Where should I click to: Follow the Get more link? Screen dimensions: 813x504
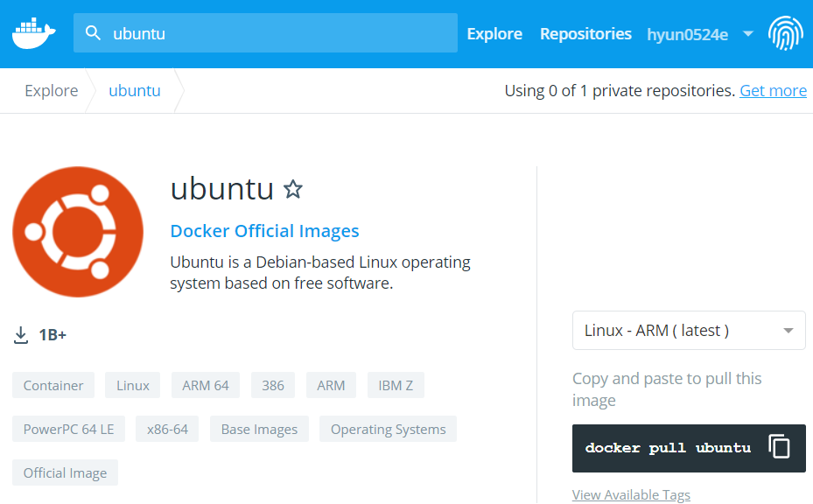773,91
